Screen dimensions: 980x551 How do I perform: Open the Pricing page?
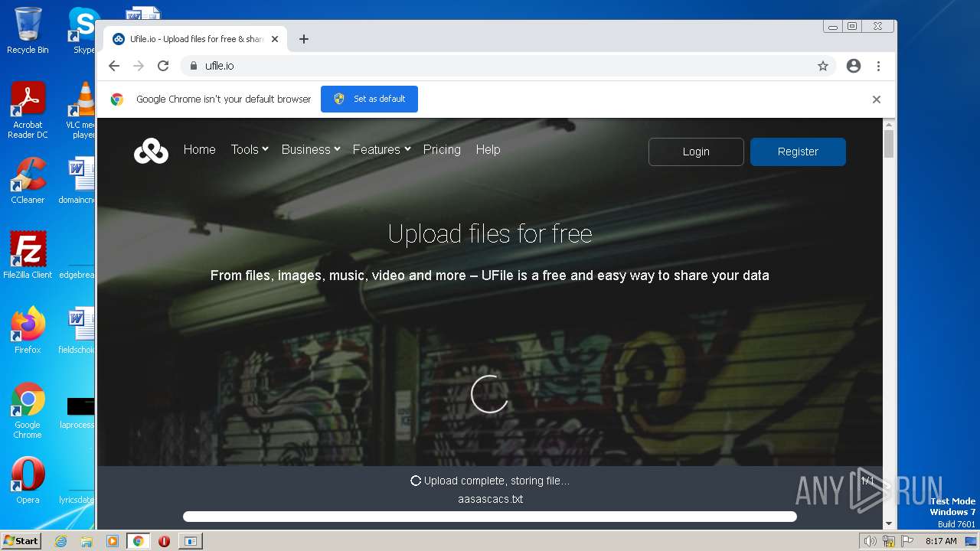442,150
